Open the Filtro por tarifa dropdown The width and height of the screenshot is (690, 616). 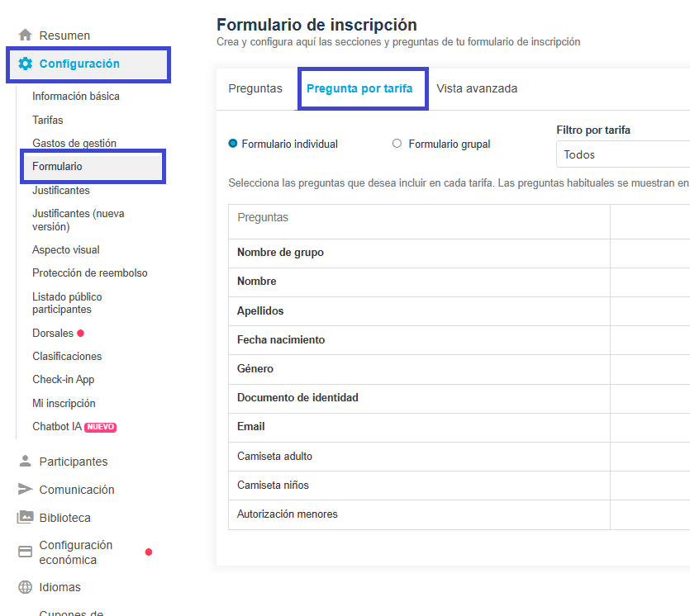tap(623, 154)
